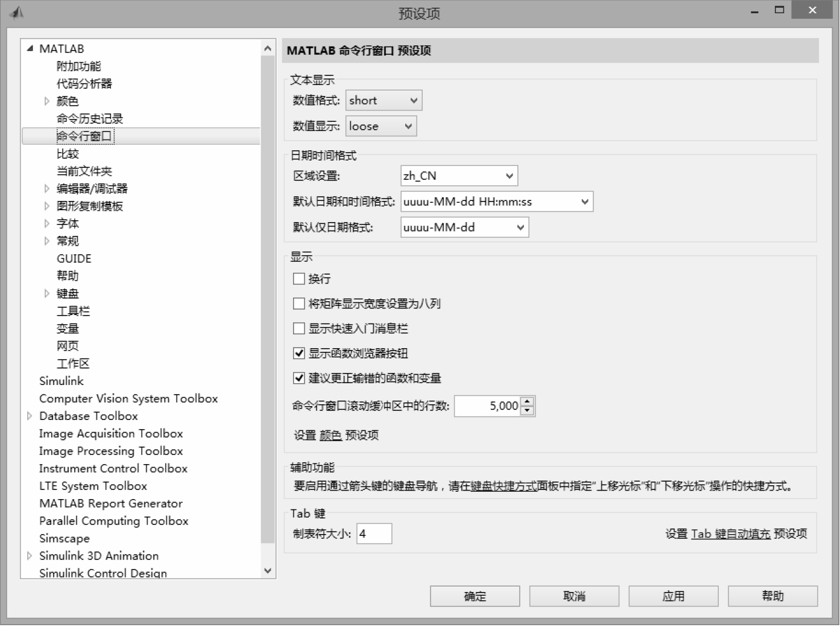Select Simulink in the preferences tree
Viewport: 840px width, 627px height.
pyautogui.click(x=62, y=381)
